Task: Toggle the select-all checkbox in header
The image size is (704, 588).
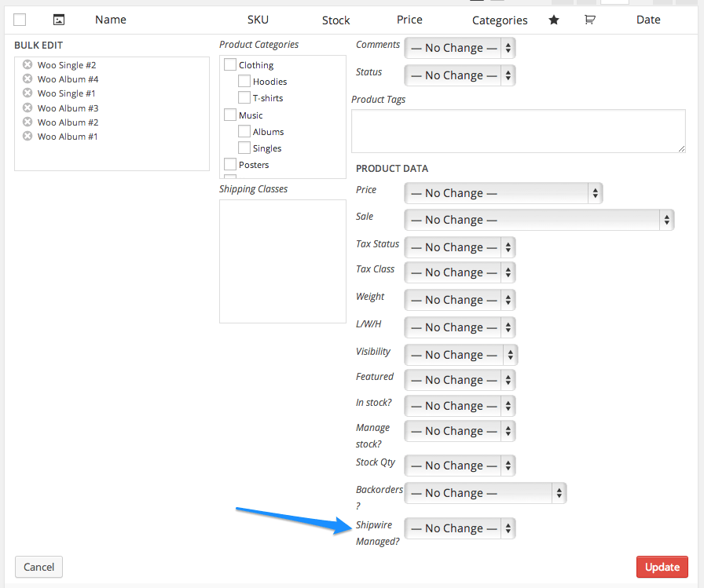Action: [20, 19]
